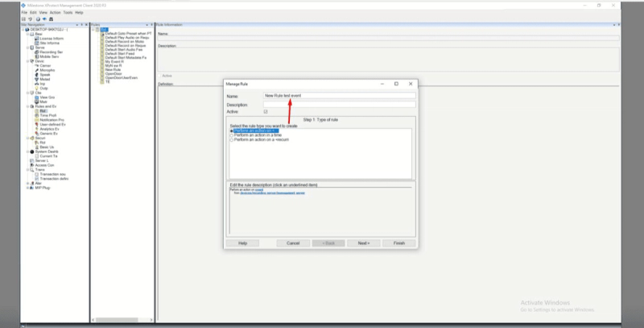Screen dimensions: 644x328
Task: Collapse the Devices tree node
Action: (x=28, y=61)
